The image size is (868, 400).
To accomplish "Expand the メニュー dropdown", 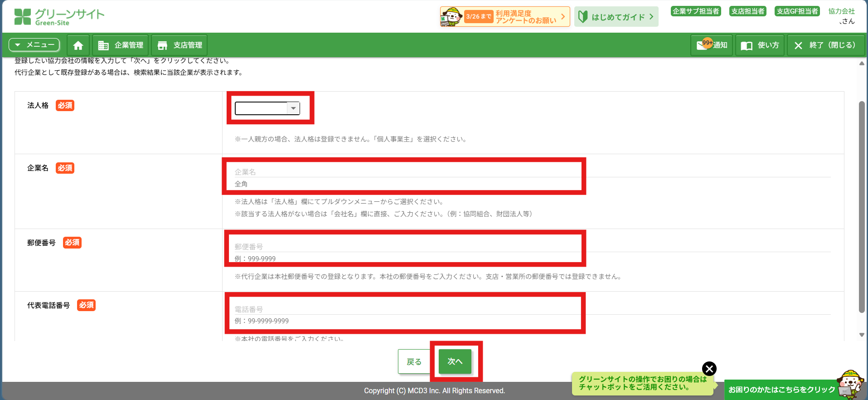I will click(x=34, y=45).
